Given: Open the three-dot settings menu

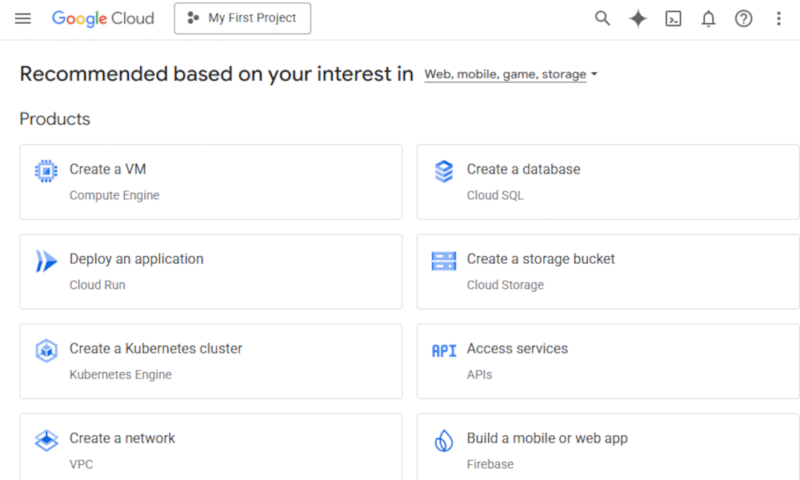Looking at the screenshot, I should [779, 19].
